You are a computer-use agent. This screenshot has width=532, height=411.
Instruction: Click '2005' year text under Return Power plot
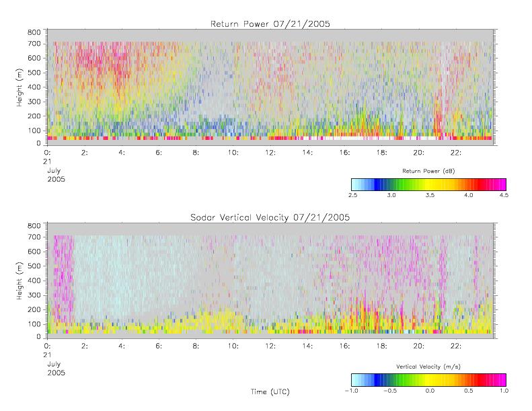56,179
